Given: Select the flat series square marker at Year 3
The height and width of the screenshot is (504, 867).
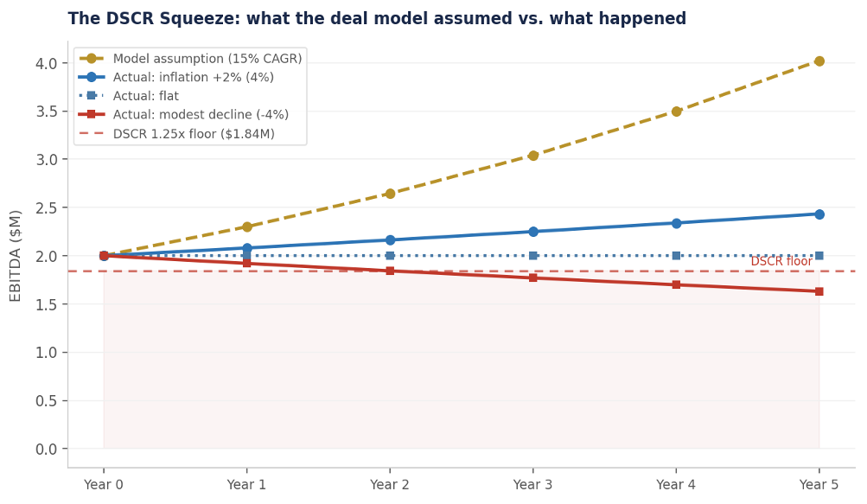Looking at the screenshot, I should pyautogui.click(x=533, y=256).
